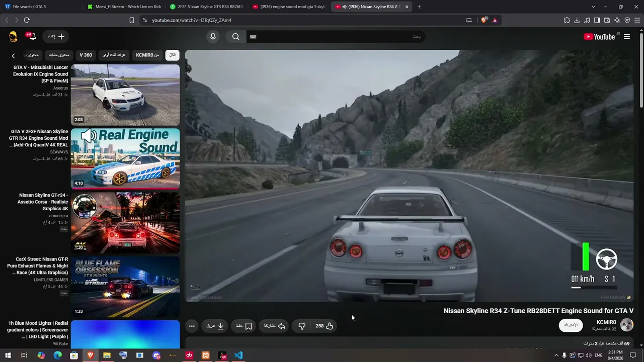Click the إنشاء create button
644x362 pixels.
(56, 36)
